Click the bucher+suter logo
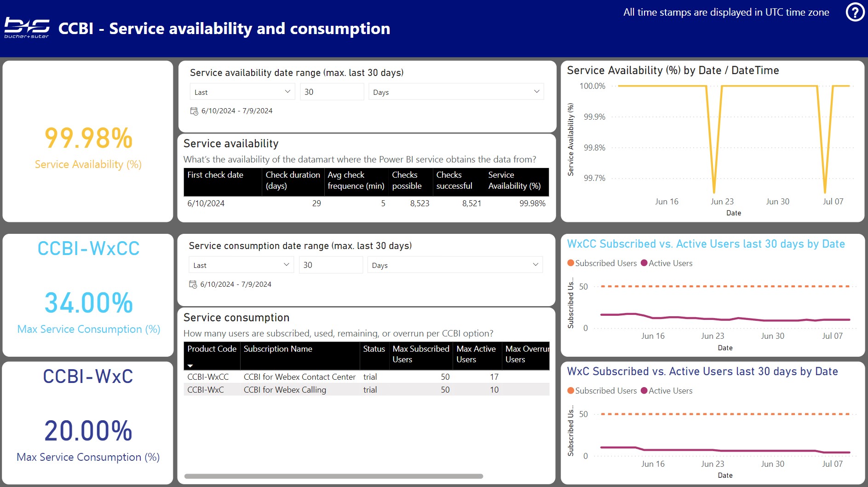Viewport: 868px width, 487px height. coord(27,28)
